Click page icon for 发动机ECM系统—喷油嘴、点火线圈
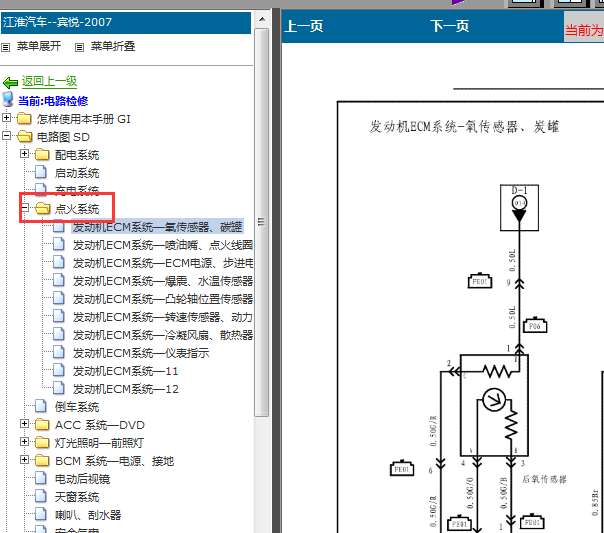The height and width of the screenshot is (533, 604). (59, 244)
